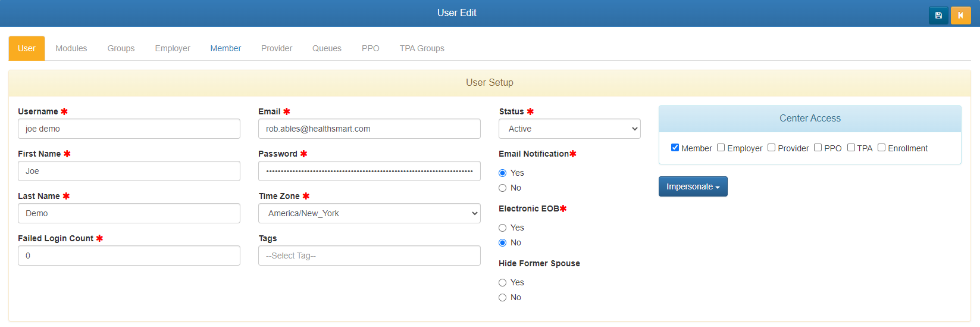The height and width of the screenshot is (327, 980).
Task: Switch to the Queues tab
Action: (x=327, y=48)
